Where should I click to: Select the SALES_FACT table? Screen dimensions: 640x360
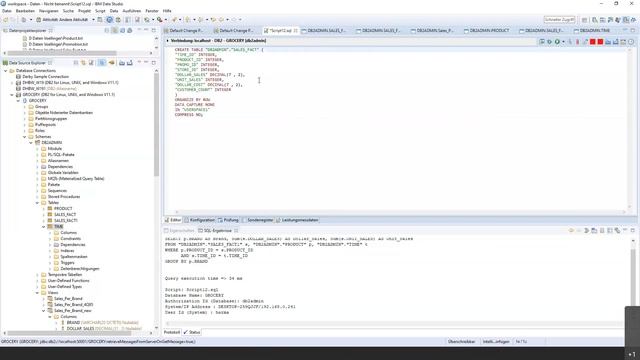(65, 215)
